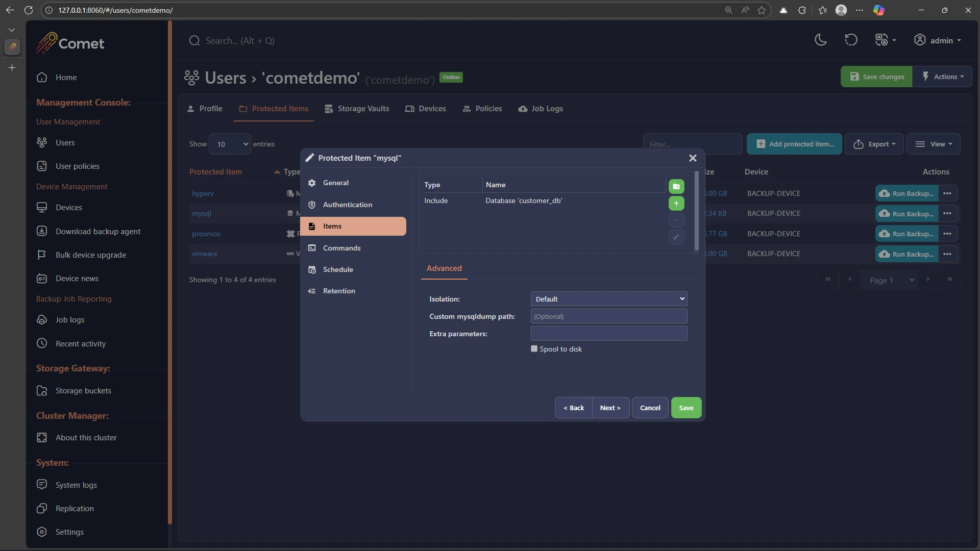Run Backup for the hyperv row
The width and height of the screenshot is (980, 551).
(x=907, y=193)
